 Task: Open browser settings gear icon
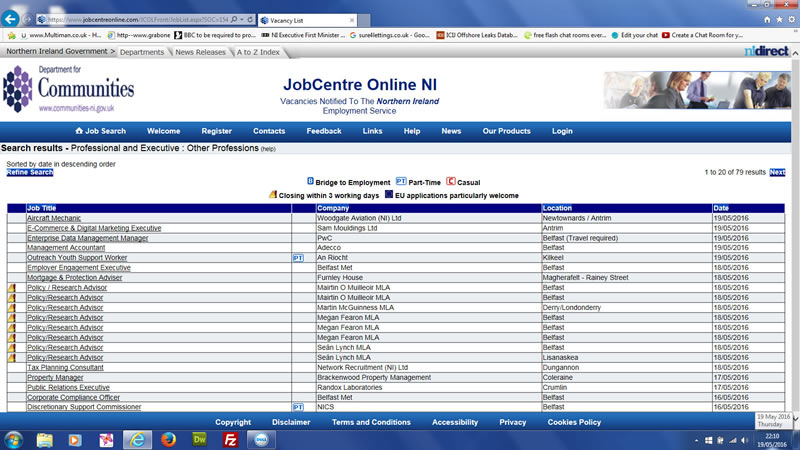[791, 19]
